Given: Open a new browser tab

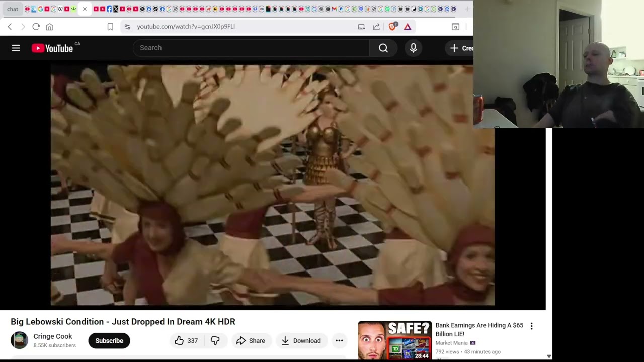Looking at the screenshot, I should pos(467,9).
